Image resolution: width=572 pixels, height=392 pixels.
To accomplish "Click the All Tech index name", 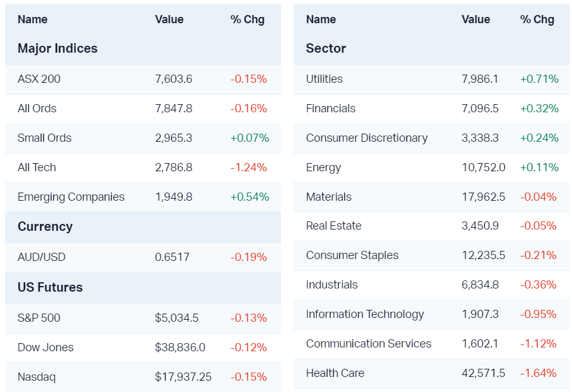I will tap(37, 167).
